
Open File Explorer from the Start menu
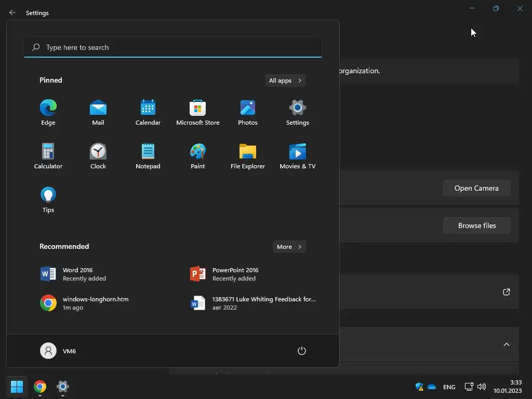[x=248, y=156]
